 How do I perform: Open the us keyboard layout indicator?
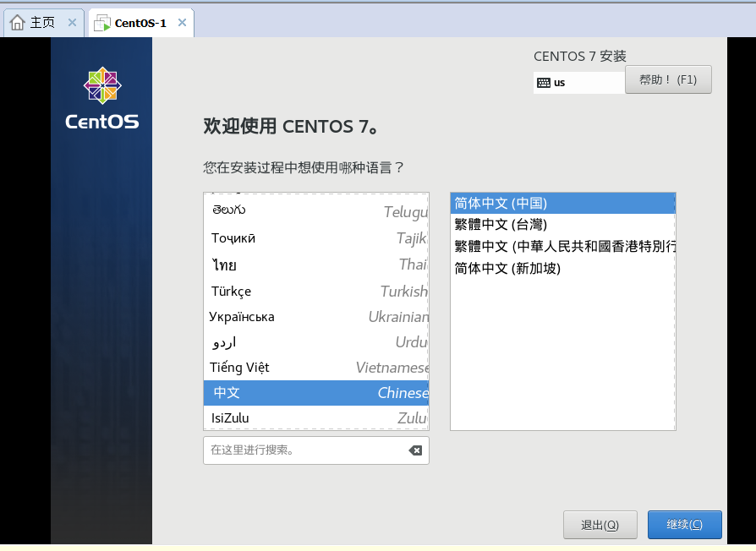click(578, 82)
